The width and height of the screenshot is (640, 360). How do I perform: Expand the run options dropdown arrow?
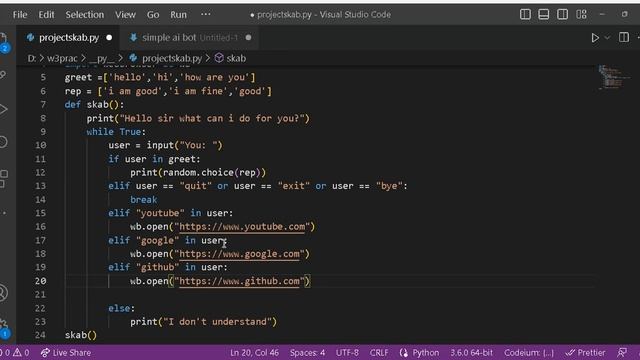(x=607, y=38)
